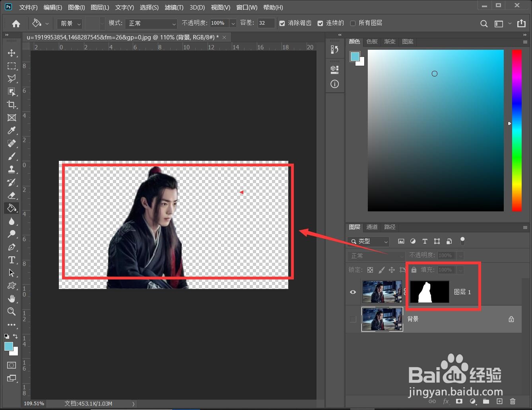532x410 pixels.
Task: Create a new layer
Action: [499, 401]
